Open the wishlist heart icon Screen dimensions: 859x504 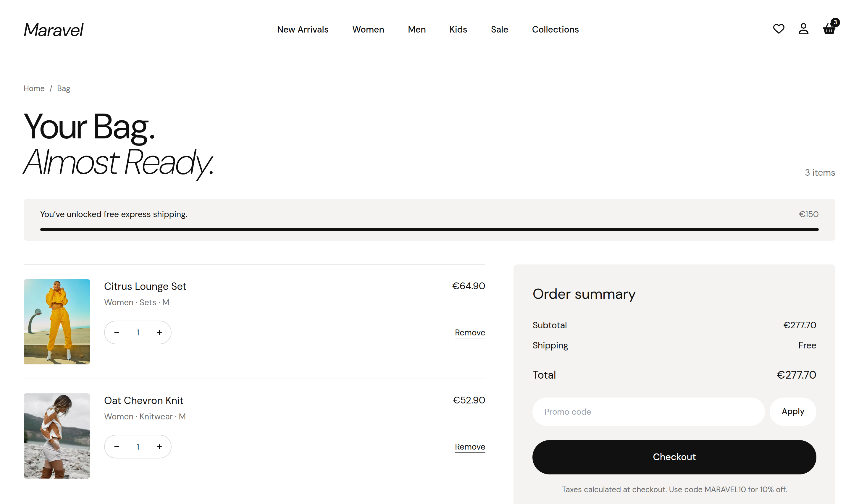pos(779,29)
